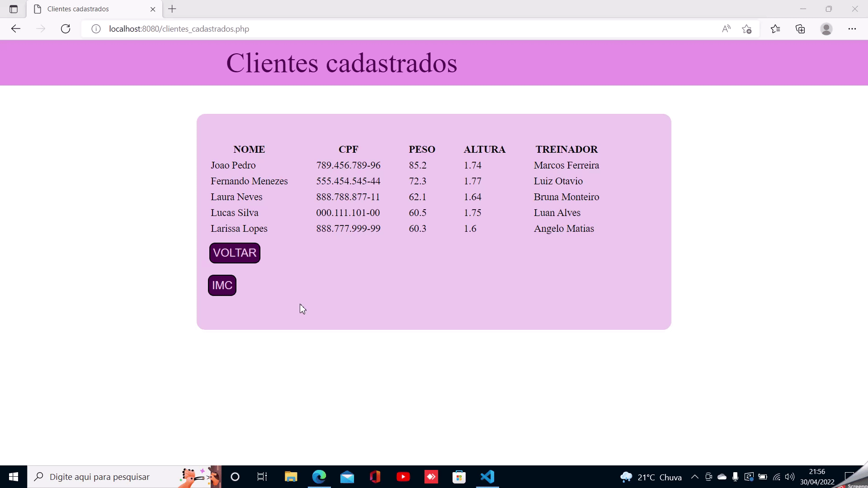Open File Explorer from the taskbar
868x488 pixels.
tap(291, 477)
